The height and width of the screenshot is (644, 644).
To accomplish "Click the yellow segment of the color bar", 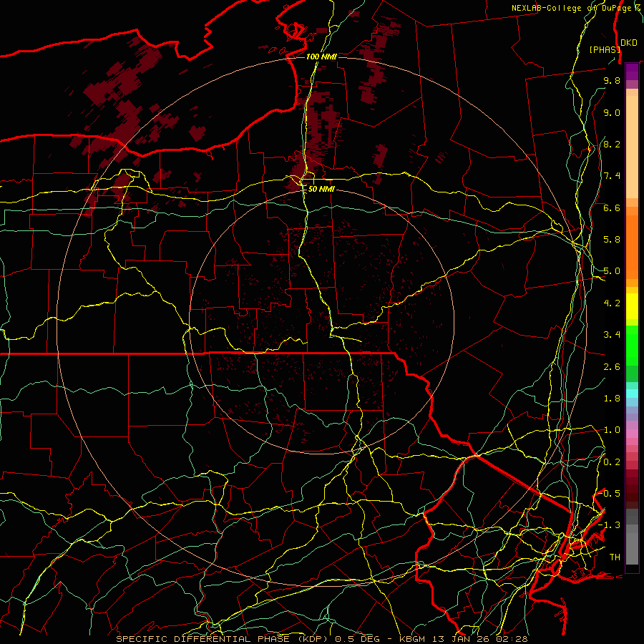I will [632, 306].
